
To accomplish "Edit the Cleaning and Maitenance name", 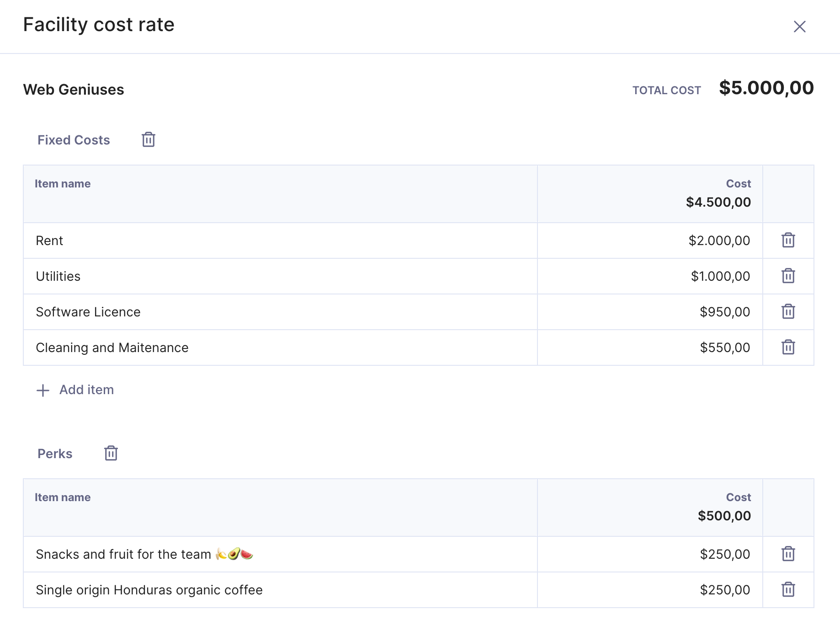I will (x=280, y=347).
